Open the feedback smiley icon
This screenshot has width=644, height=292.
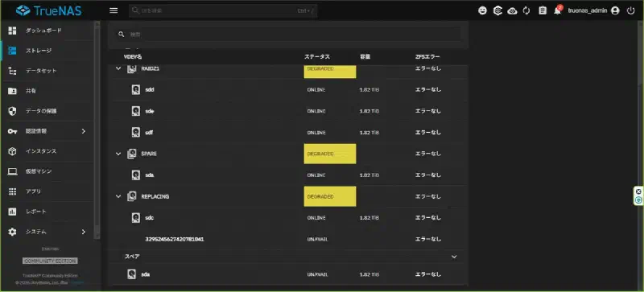click(482, 11)
